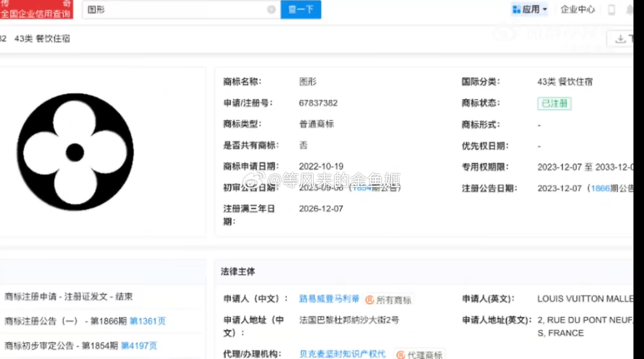
Task: Click the application date 2022-10-19
Action: click(321, 166)
